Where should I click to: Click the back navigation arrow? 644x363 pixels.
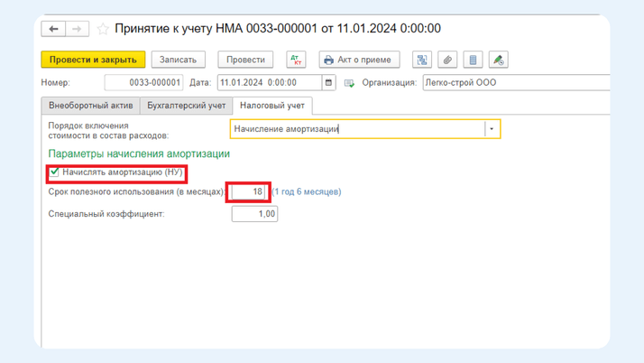point(54,29)
